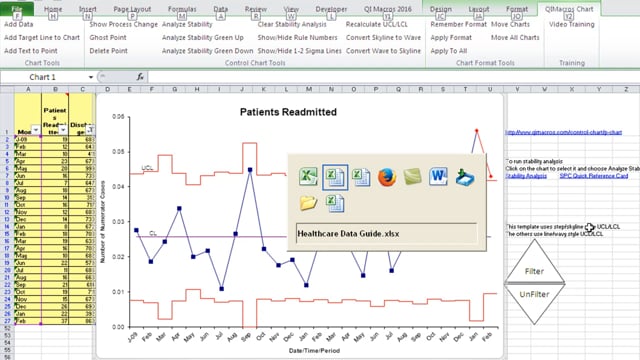The width and height of the screenshot is (640, 360).
Task: Open the chart Layout tab
Action: [478, 9]
